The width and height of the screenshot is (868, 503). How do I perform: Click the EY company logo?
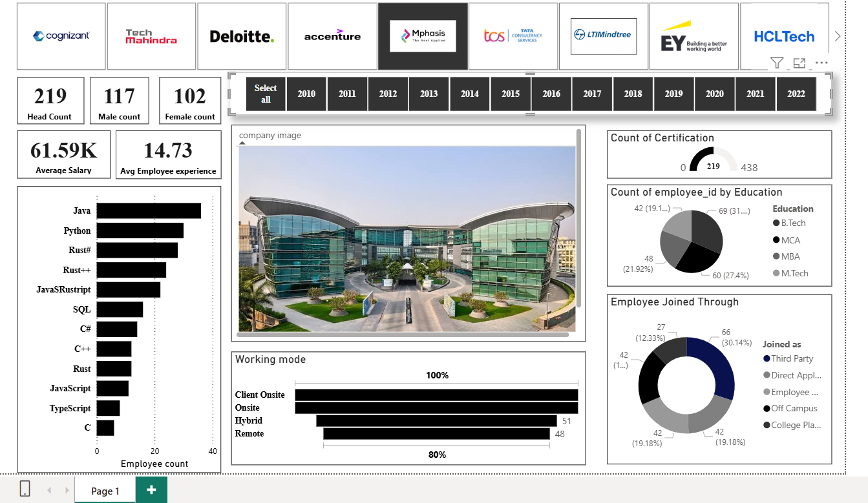693,36
